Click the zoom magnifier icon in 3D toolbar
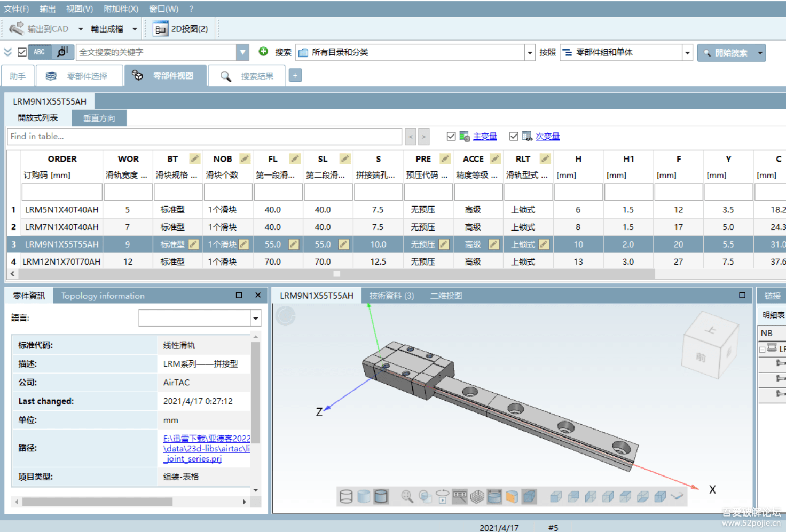The height and width of the screenshot is (532, 786). point(407,497)
